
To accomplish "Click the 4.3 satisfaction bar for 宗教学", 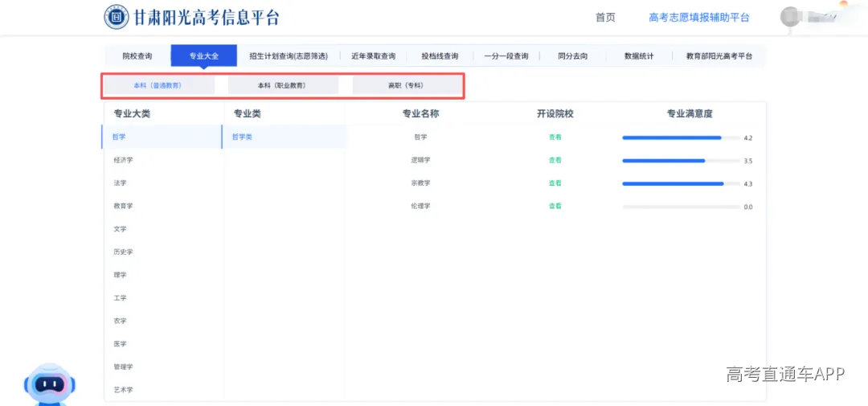I will (x=681, y=183).
